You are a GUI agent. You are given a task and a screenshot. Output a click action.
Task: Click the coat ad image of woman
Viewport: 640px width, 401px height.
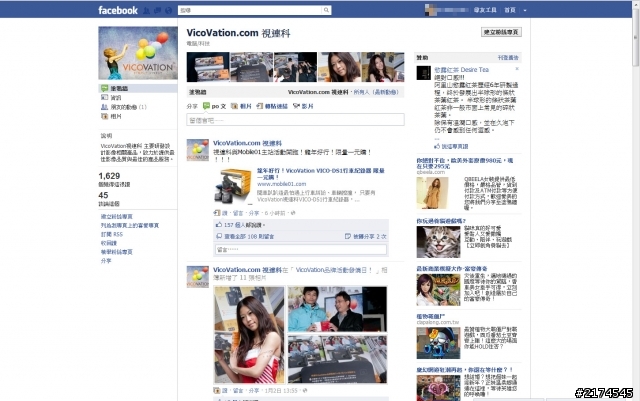tap(432, 193)
